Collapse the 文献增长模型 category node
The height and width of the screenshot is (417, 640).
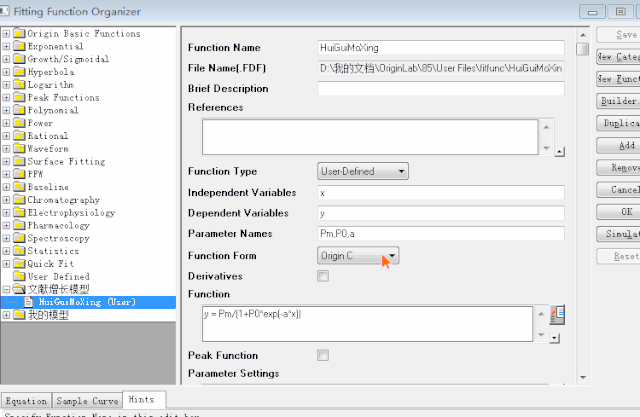(7, 289)
